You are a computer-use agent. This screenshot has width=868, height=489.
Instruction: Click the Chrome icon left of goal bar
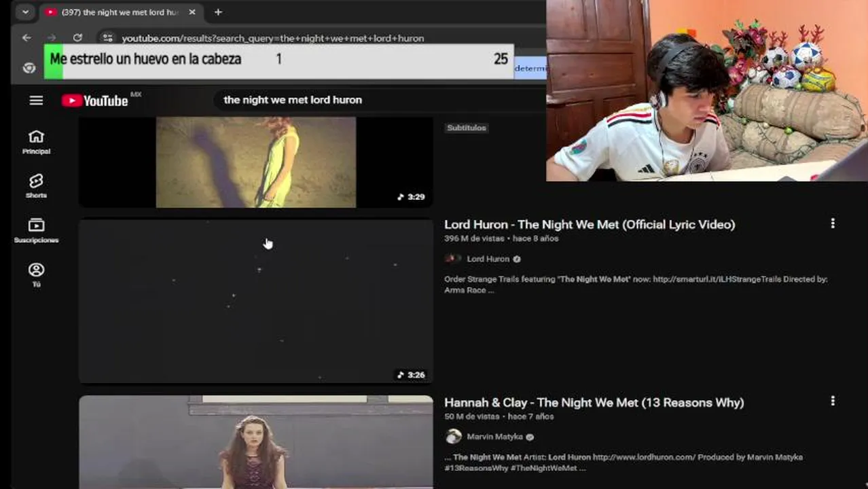click(x=29, y=68)
